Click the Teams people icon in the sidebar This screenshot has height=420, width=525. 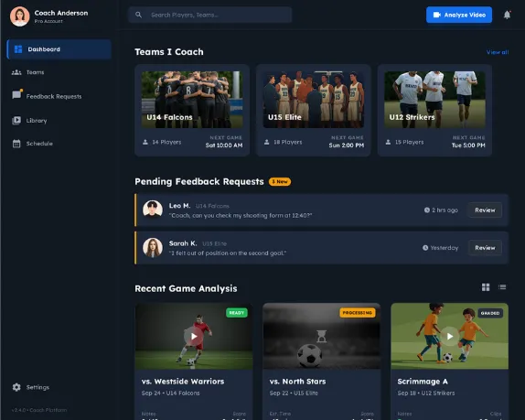click(x=16, y=72)
